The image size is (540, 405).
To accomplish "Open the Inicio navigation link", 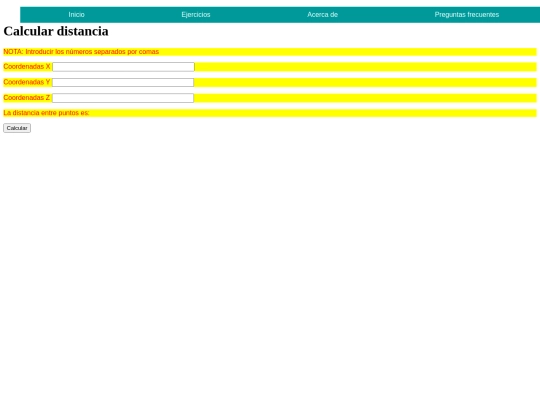I will (76, 15).
